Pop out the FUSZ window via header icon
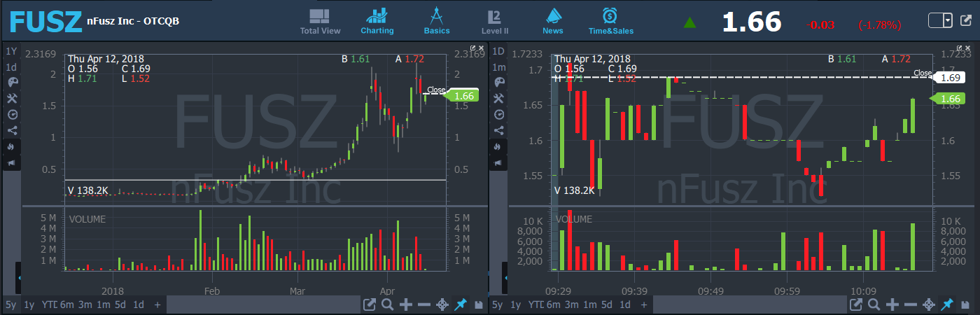Screen dimensions: 980x315 click(x=965, y=21)
